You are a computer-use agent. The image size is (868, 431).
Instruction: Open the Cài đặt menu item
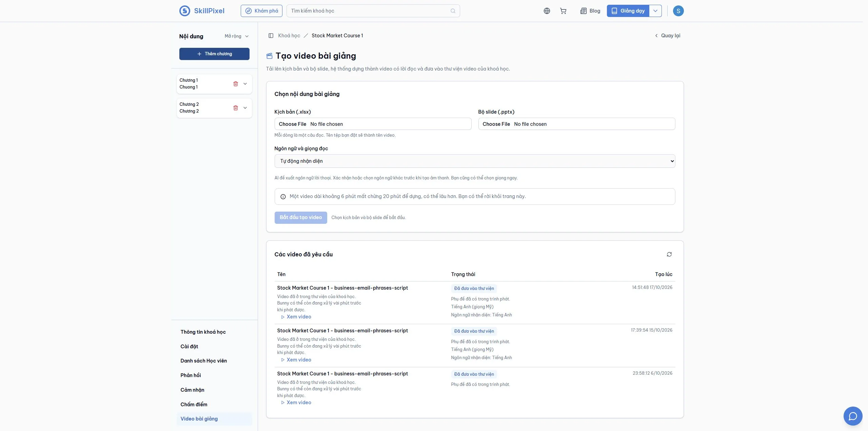coord(189,347)
